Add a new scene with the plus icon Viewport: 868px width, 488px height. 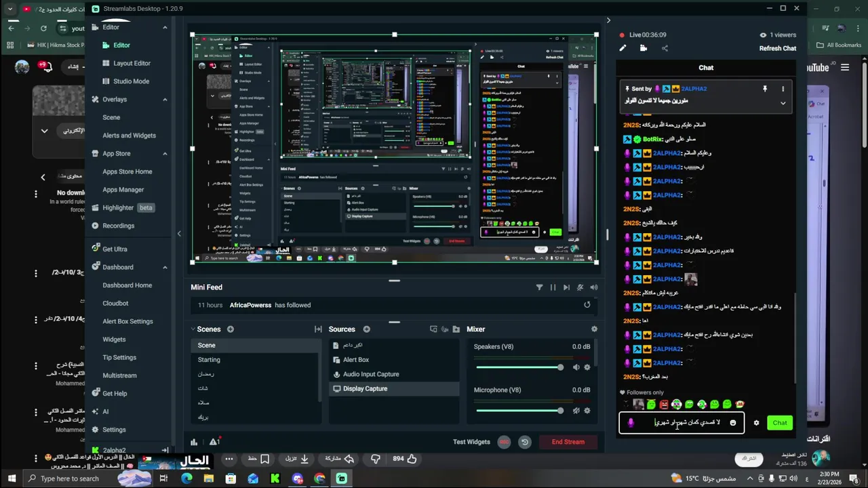pyautogui.click(x=231, y=329)
